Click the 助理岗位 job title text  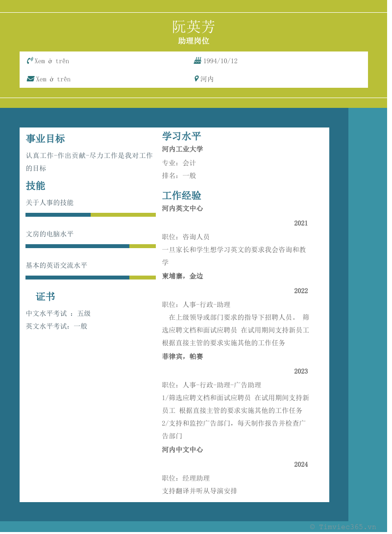pos(194,41)
